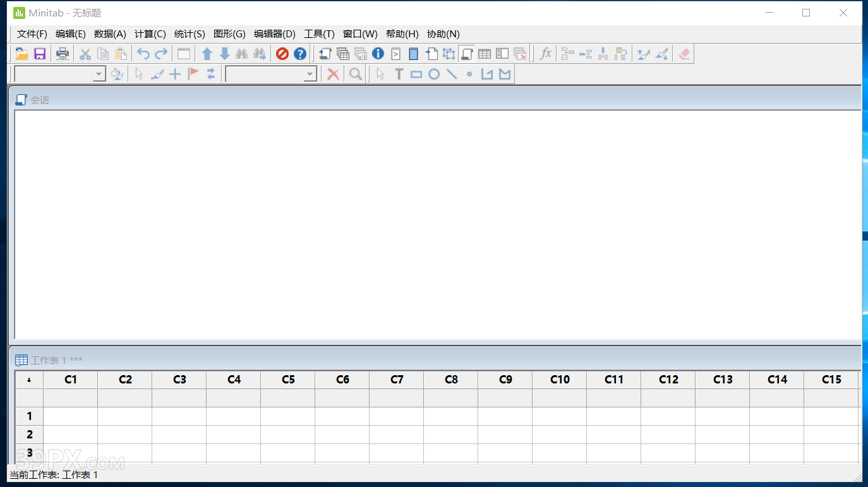Click the Find next binoculars icon with arrow
The image size is (868, 487).
tap(259, 54)
